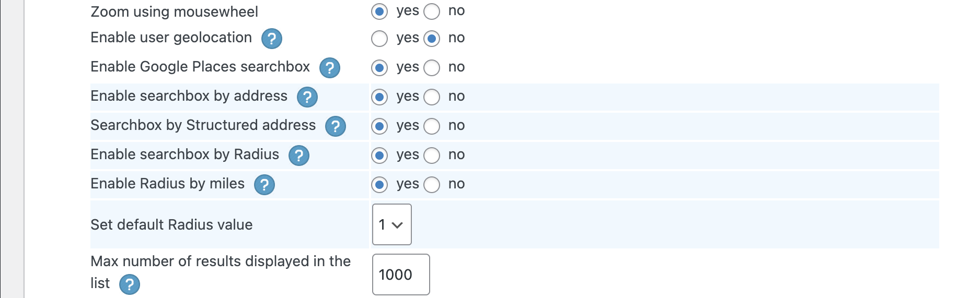Select 'no' for Zoom using mousewheel
This screenshot has height=298, width=980.
(432, 11)
